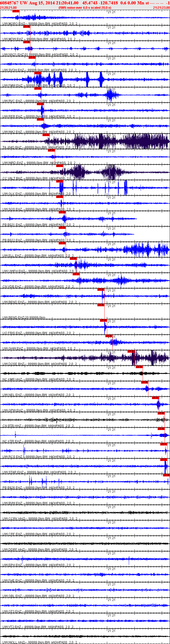This screenshot has height=644, width=170.
Task: Click the UW SOS EHZ station label
Action: (39, 209)
